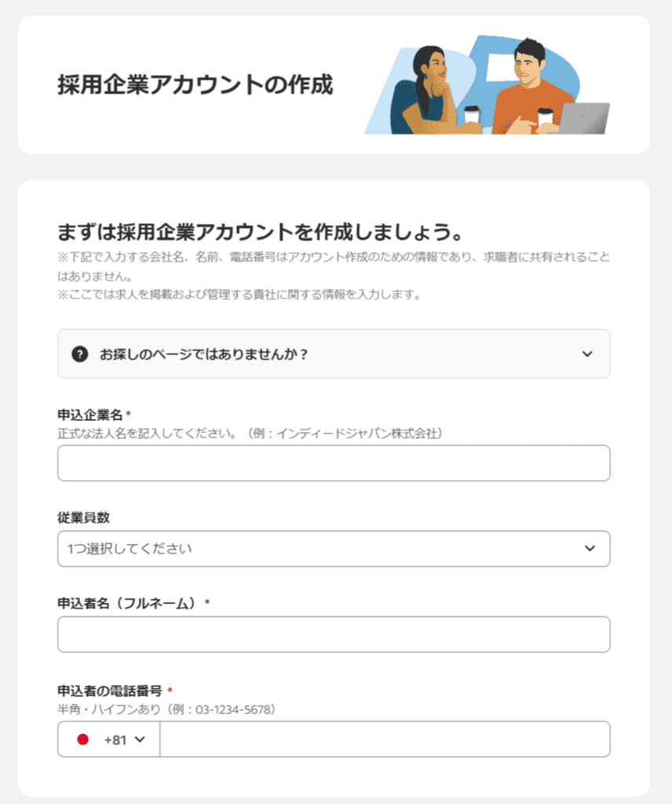672x804 pixels.
Task: Click the man in the orange shirt illustration
Action: click(531, 87)
